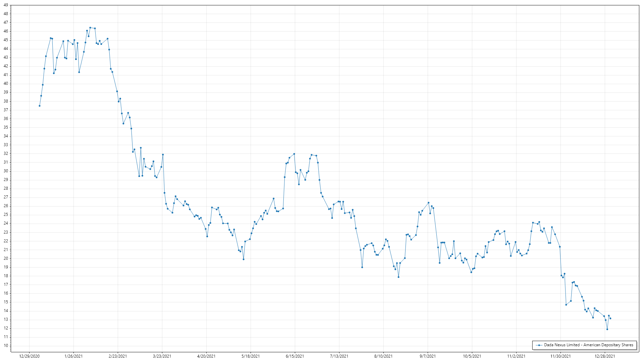Click the 12/29/2020 x-axis date label
This screenshot has width=644, height=362.
point(29,356)
